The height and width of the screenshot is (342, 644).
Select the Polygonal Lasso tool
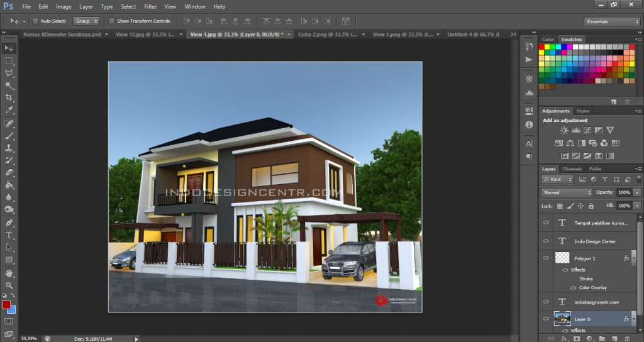point(9,73)
